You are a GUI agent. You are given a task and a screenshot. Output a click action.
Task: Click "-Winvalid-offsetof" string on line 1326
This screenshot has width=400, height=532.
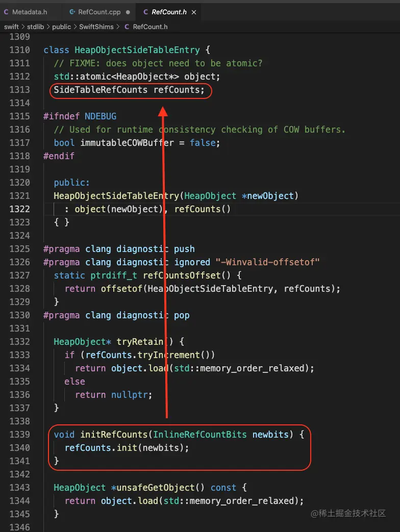(x=267, y=262)
